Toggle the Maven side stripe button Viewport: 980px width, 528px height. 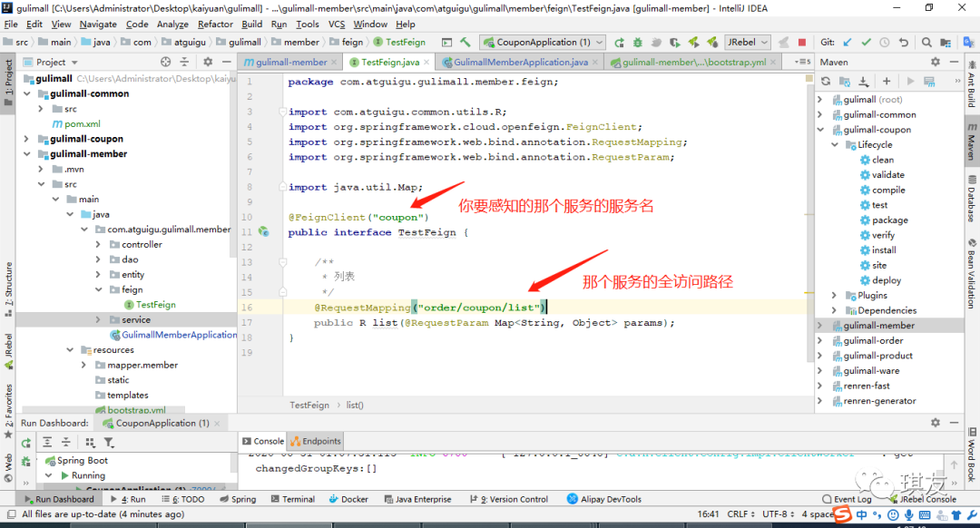972,142
